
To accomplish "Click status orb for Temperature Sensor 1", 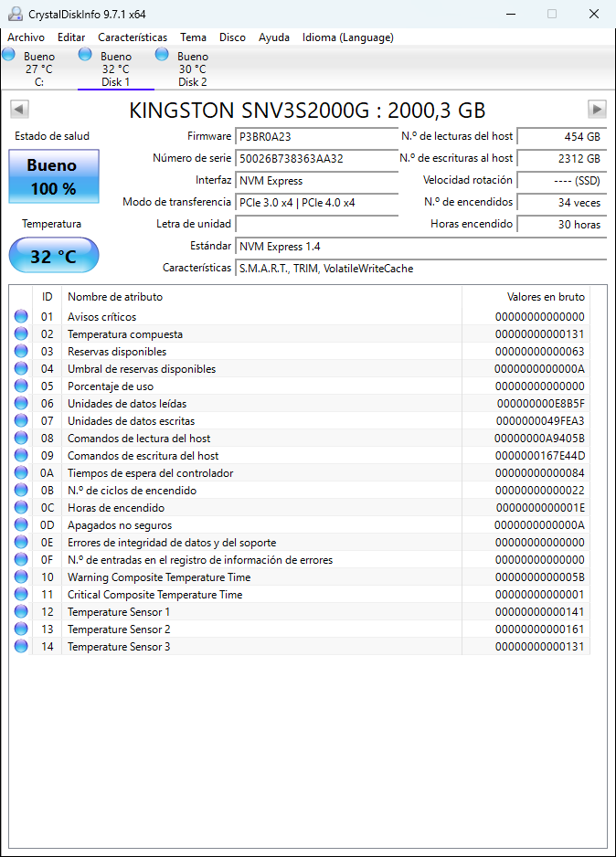I will pyautogui.click(x=21, y=611).
